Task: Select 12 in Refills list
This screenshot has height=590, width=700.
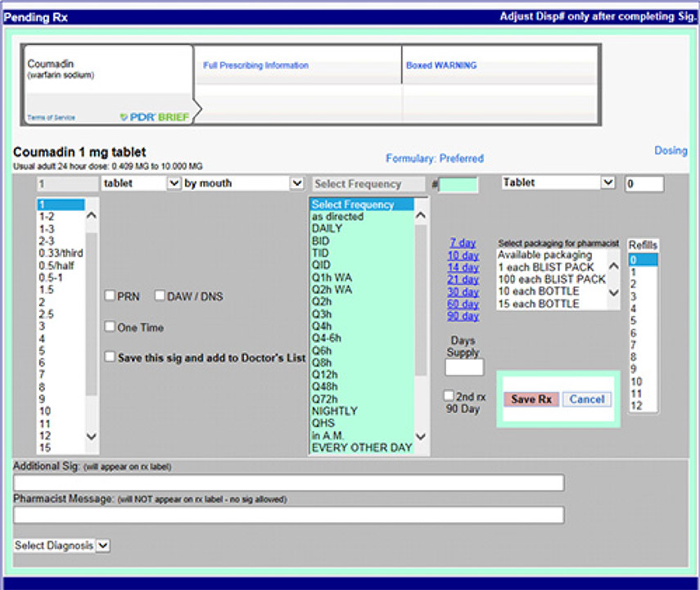Action: tap(643, 406)
